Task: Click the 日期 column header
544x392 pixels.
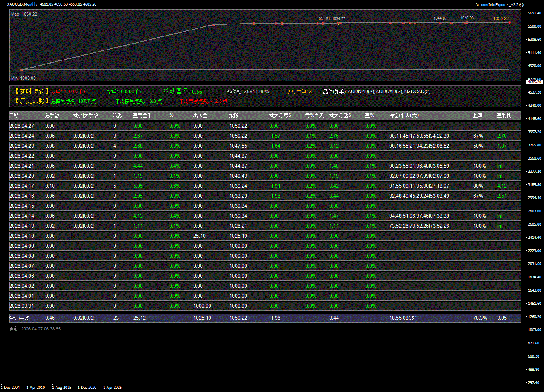Action: coord(14,116)
